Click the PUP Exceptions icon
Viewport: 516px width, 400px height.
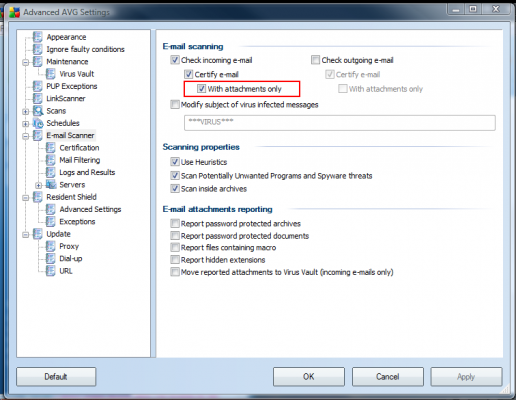click(x=38, y=86)
